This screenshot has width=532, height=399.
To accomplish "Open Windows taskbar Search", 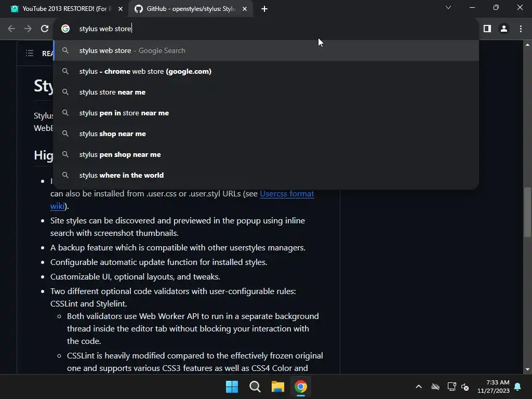I will point(255,387).
